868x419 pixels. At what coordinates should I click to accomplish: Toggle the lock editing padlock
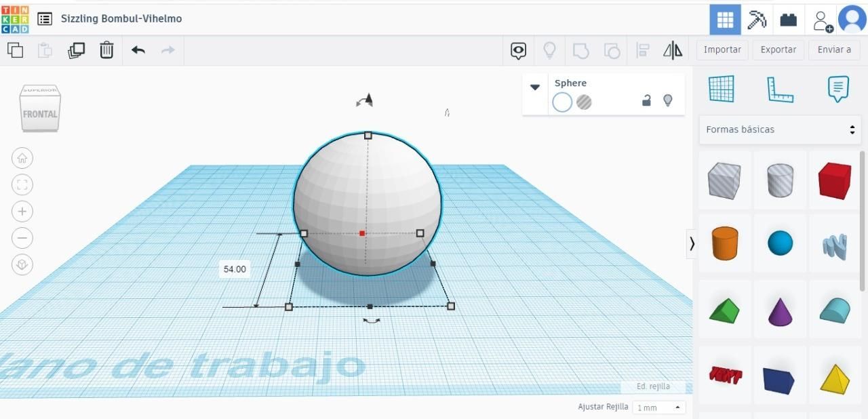647,101
